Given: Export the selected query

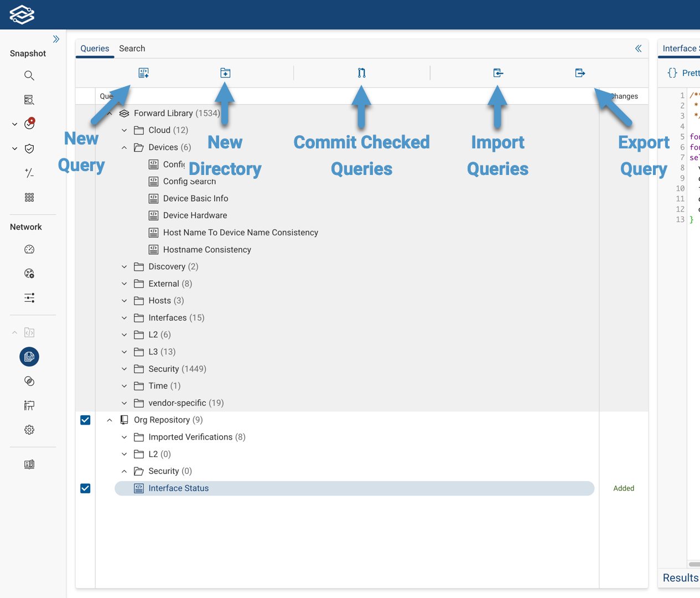Looking at the screenshot, I should click(x=579, y=73).
